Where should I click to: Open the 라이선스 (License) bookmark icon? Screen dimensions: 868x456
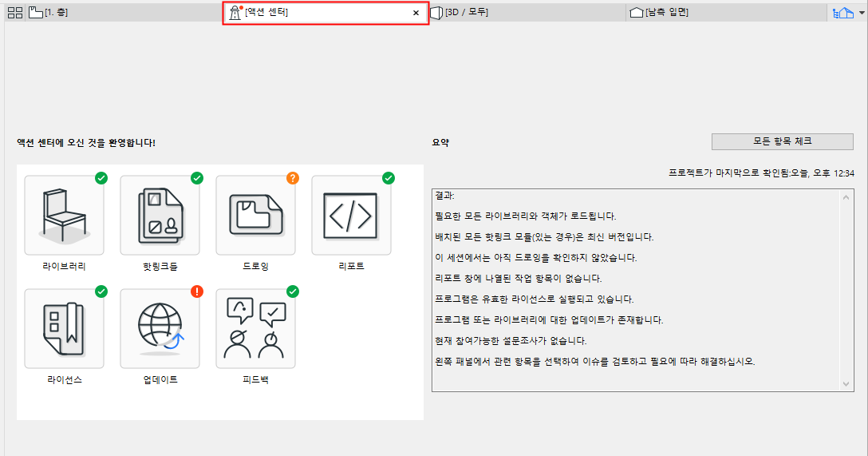[x=64, y=328]
